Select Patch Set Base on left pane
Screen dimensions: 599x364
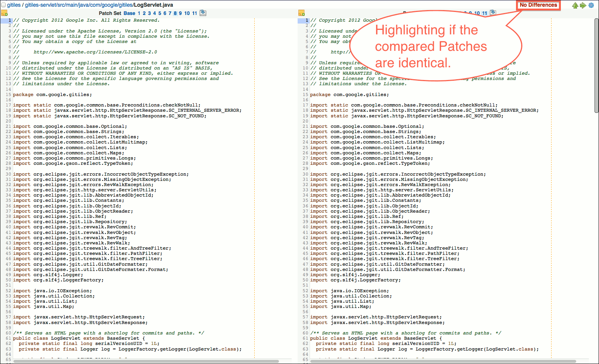[130, 13]
